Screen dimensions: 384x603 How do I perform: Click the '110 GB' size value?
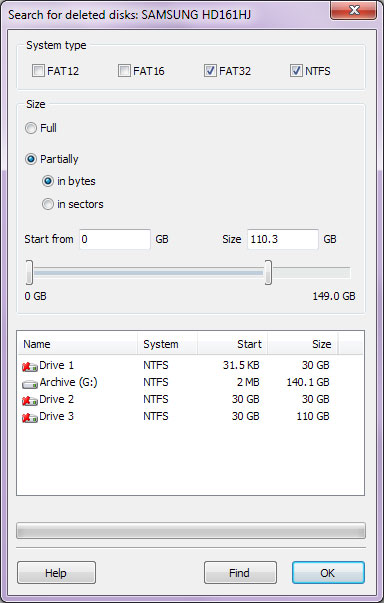coord(313,416)
